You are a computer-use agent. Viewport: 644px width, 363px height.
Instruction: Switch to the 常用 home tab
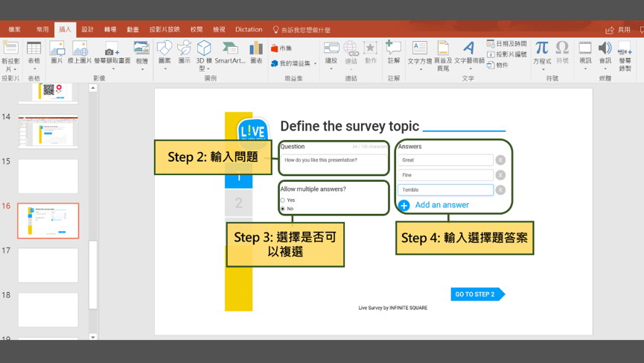[42, 30]
